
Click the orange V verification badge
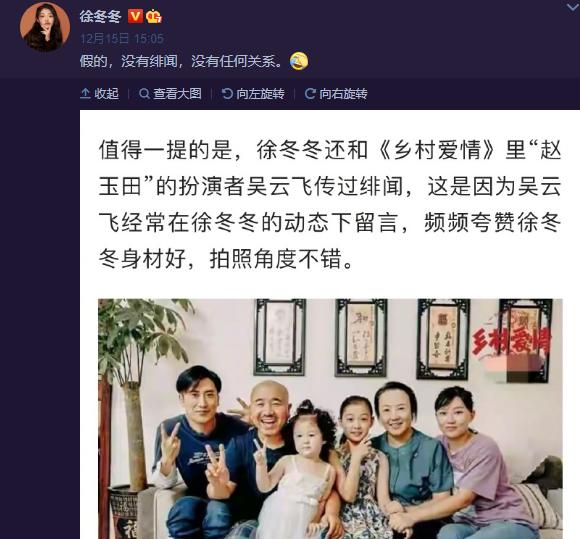pyautogui.click(x=135, y=16)
